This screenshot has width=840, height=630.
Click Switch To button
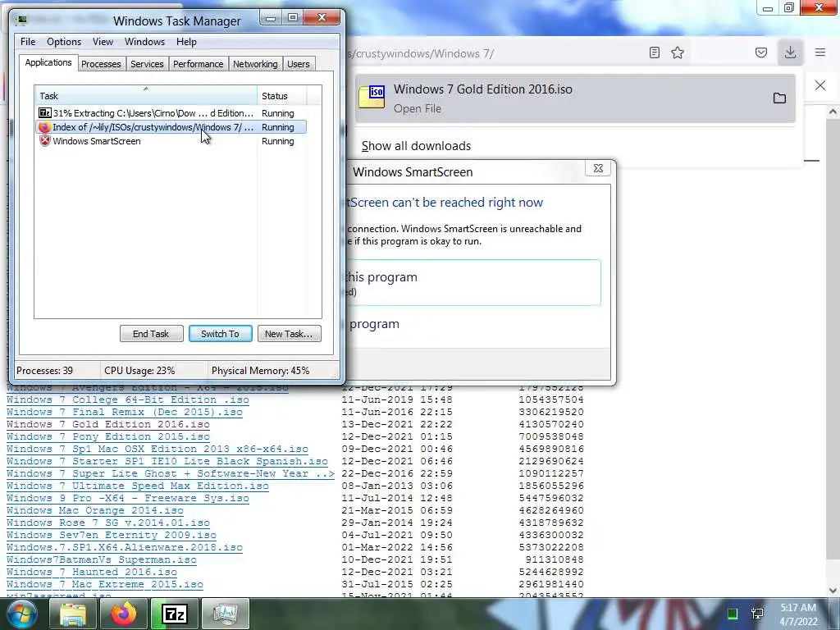[220, 334]
